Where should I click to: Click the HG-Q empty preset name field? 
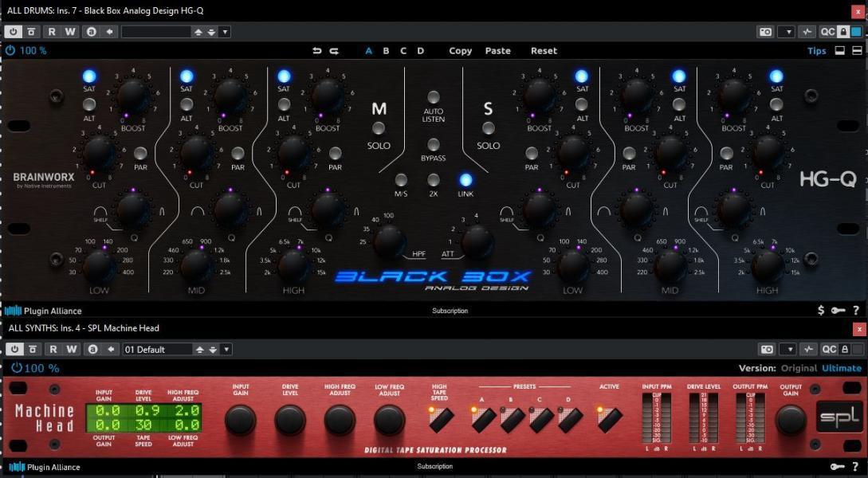tap(156, 32)
